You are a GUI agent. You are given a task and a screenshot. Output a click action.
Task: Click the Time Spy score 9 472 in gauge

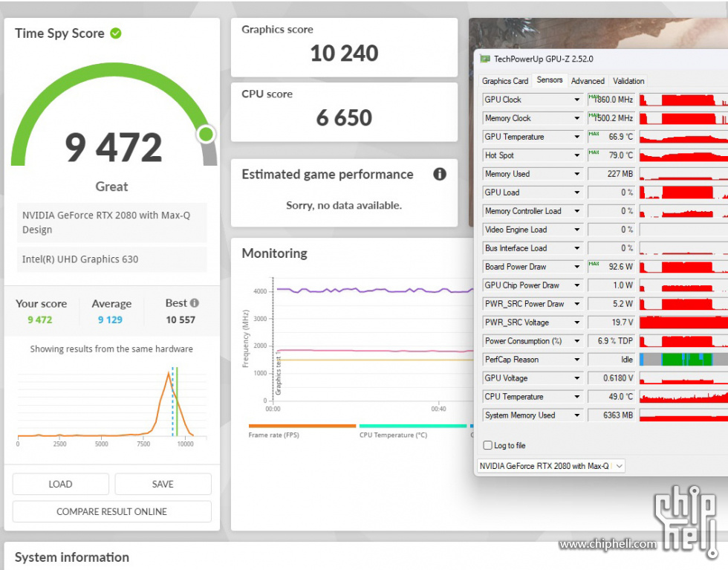point(113,147)
